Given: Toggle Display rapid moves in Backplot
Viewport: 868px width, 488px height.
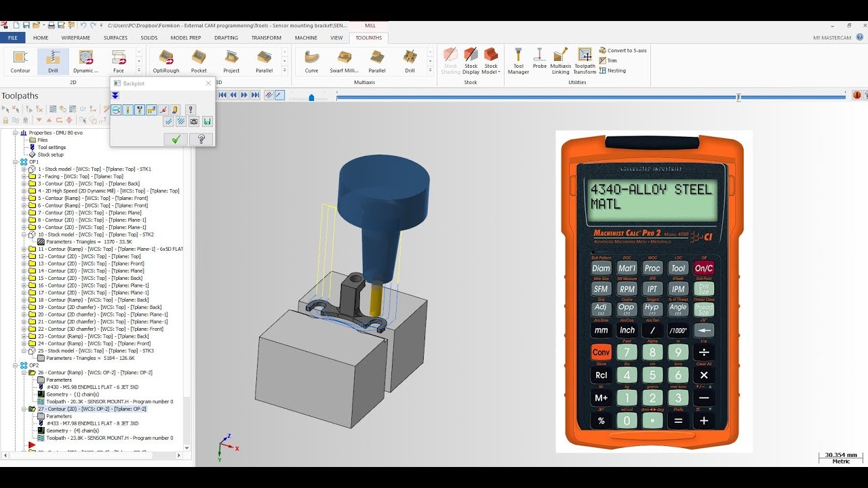Looking at the screenshot, I should (151, 110).
